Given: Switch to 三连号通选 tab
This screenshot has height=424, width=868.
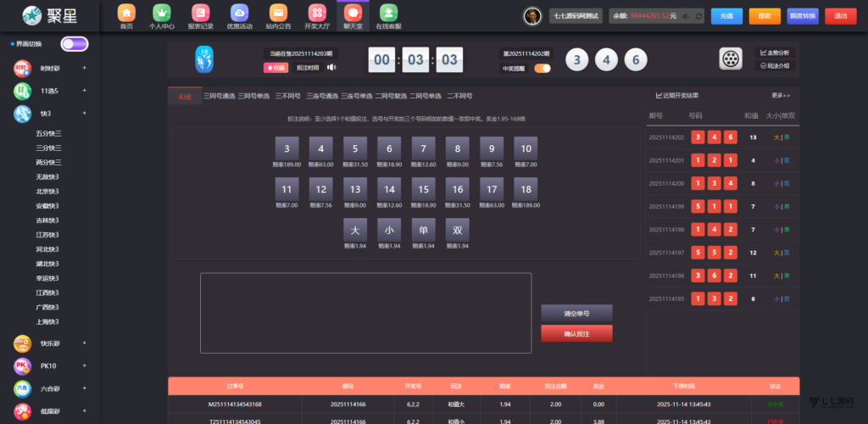Looking at the screenshot, I should 322,96.
